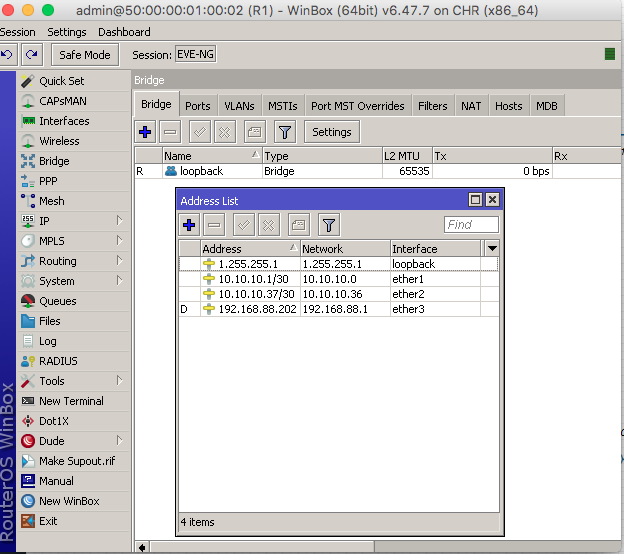The width and height of the screenshot is (624, 554).
Task: Click the Redo arrow icon
Action: (32, 55)
